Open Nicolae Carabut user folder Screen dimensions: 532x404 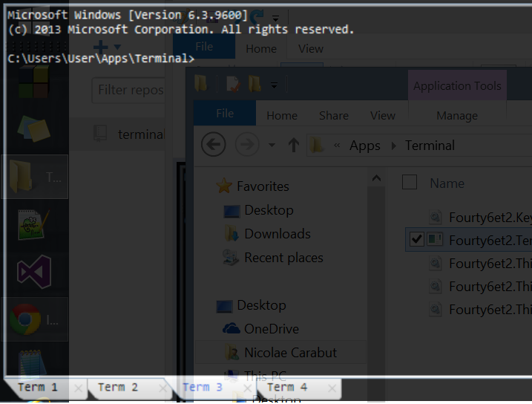[281, 353]
